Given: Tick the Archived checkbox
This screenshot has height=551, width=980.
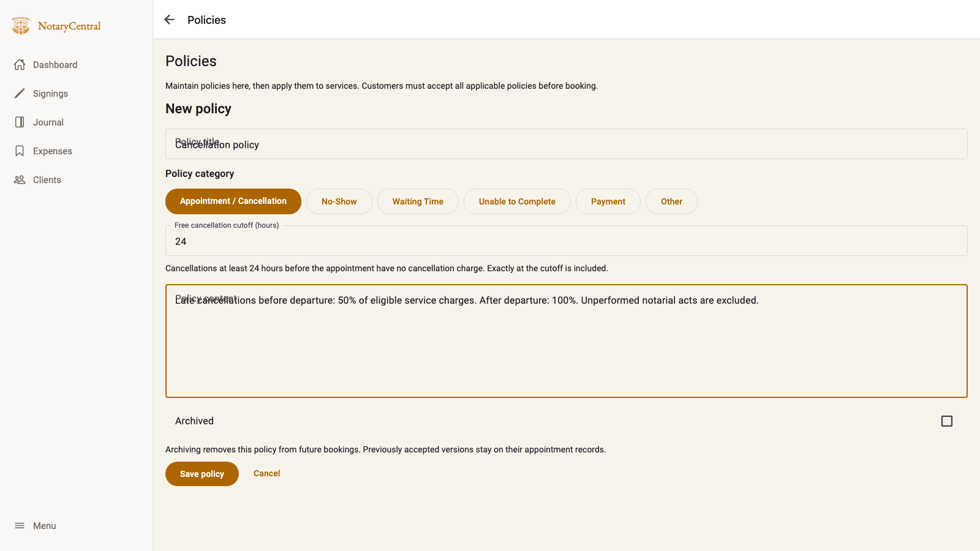Looking at the screenshot, I should [x=947, y=421].
